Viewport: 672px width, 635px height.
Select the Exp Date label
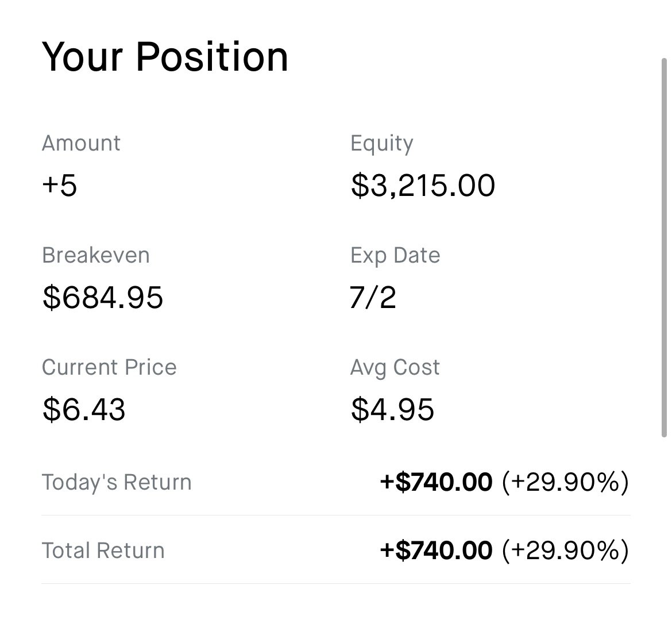[395, 256]
